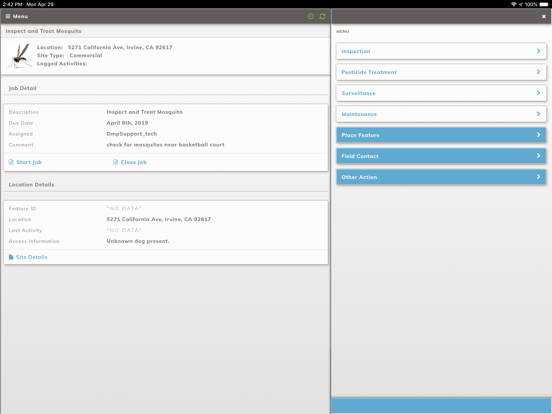Select the Other Action button
This screenshot has width=552, height=414.
[441, 177]
